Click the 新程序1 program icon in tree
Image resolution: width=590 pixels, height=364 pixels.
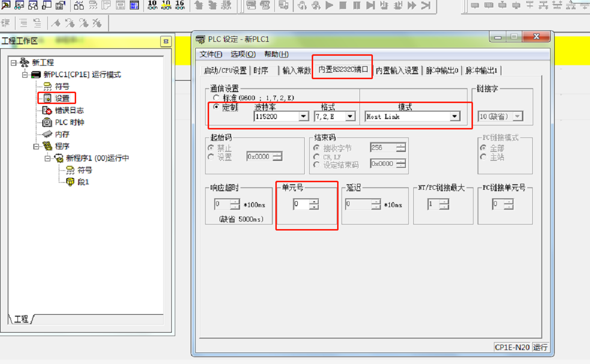pos(59,158)
